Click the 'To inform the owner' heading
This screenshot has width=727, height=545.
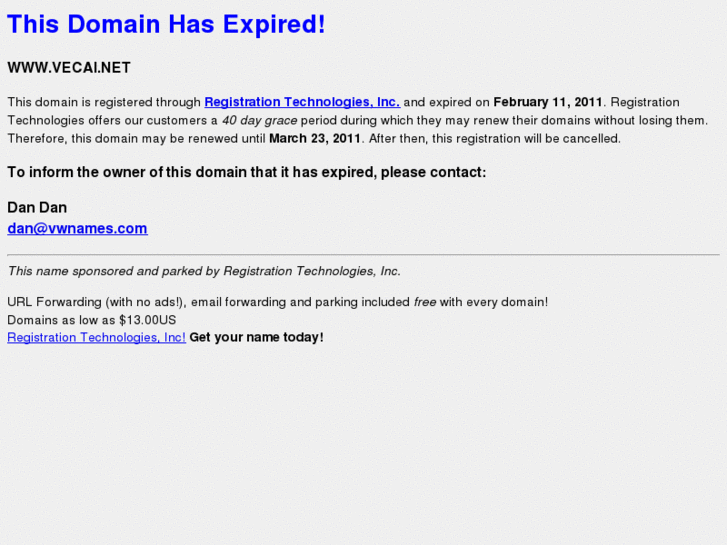[x=246, y=172]
